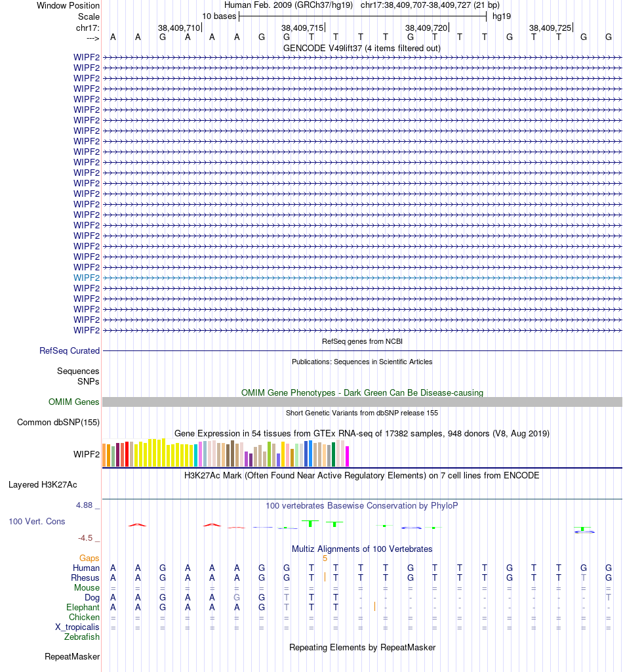This screenshot has height=672, width=623.
Task: Click the first orange GTEx expression bar
Action: (104, 455)
